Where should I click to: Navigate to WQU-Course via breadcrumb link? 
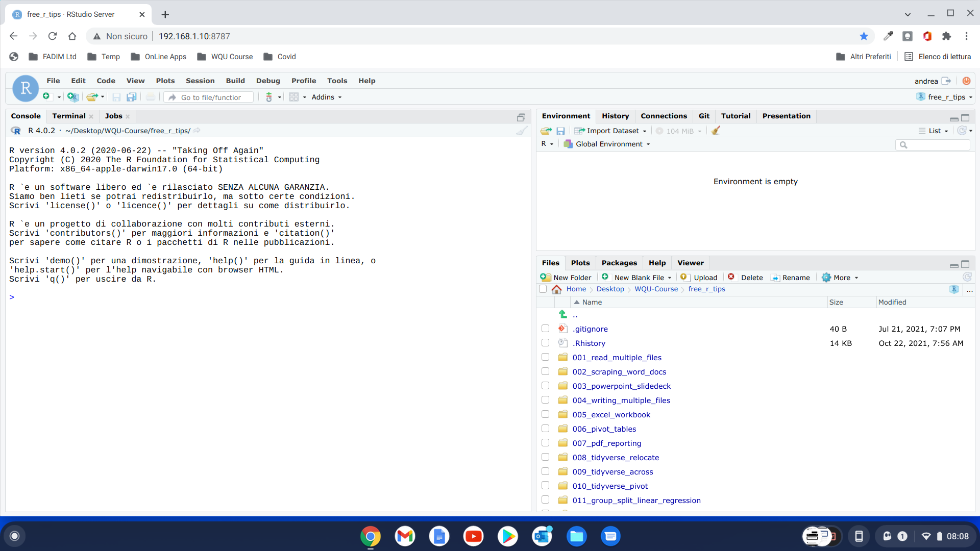(x=656, y=289)
